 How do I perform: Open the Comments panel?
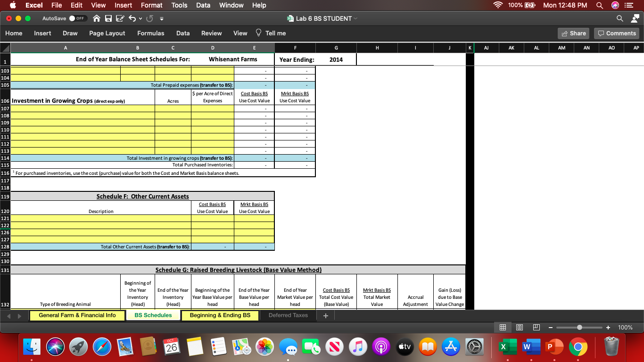pos(616,33)
